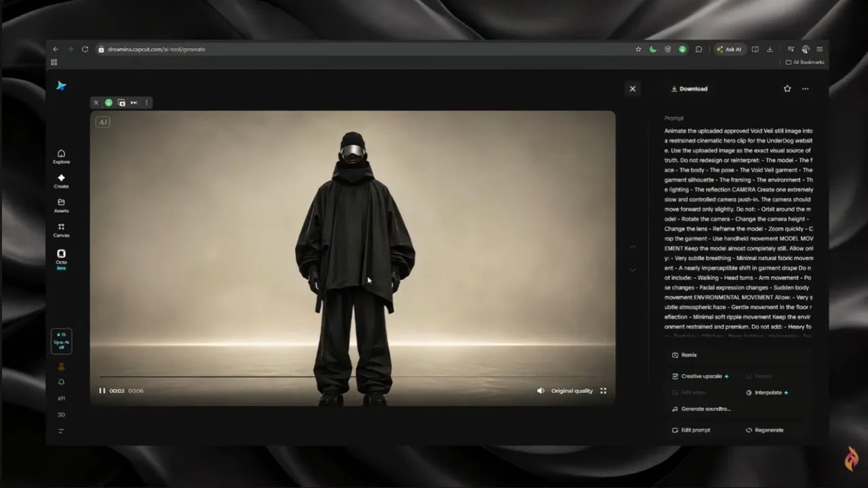The image size is (868, 488).
Task: Open the browser hamburger menu
Action: click(820, 49)
